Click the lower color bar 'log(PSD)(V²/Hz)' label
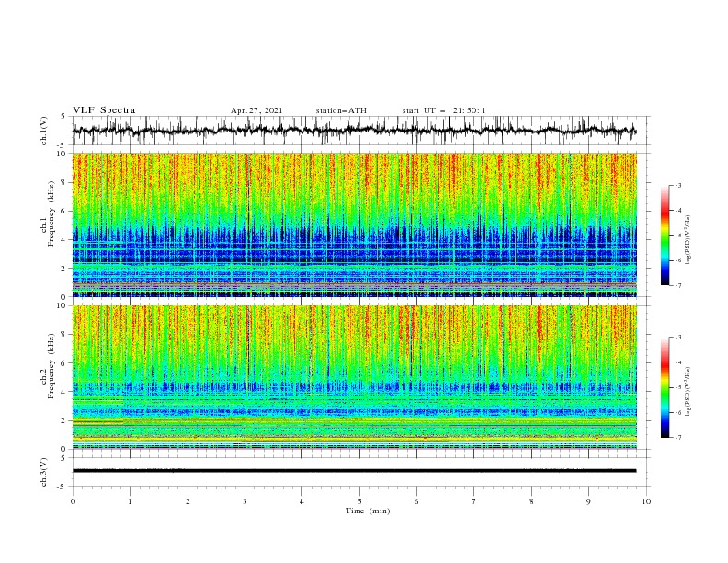The image size is (728, 563). (688, 392)
